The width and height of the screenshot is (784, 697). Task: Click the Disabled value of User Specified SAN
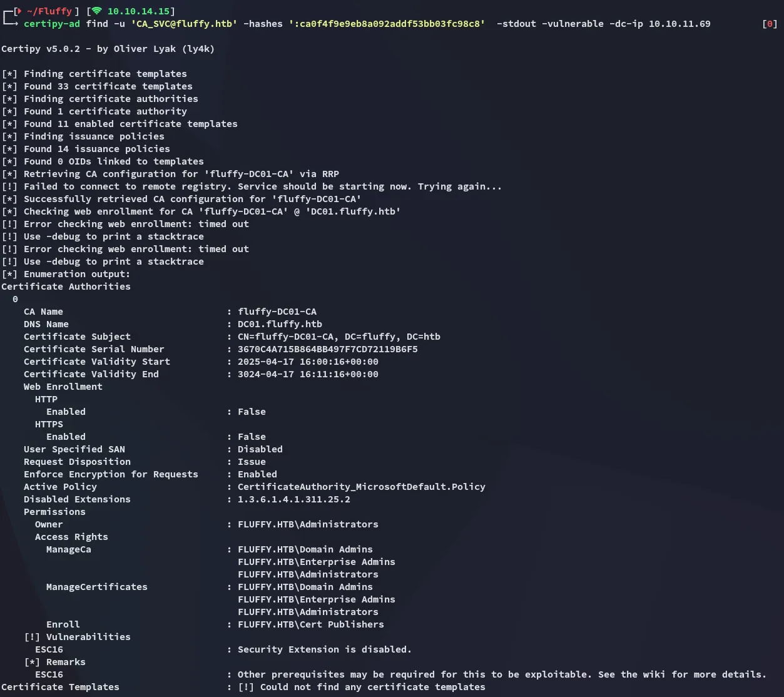coord(260,449)
